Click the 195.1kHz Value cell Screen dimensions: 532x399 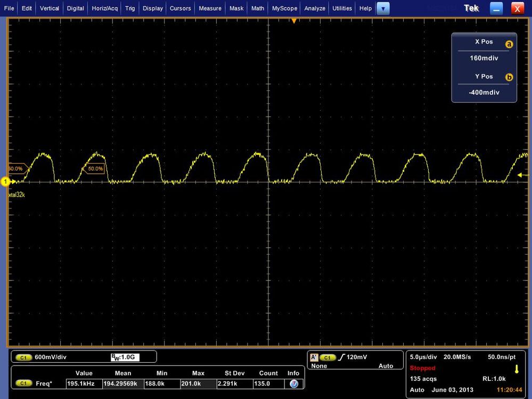tap(84, 384)
